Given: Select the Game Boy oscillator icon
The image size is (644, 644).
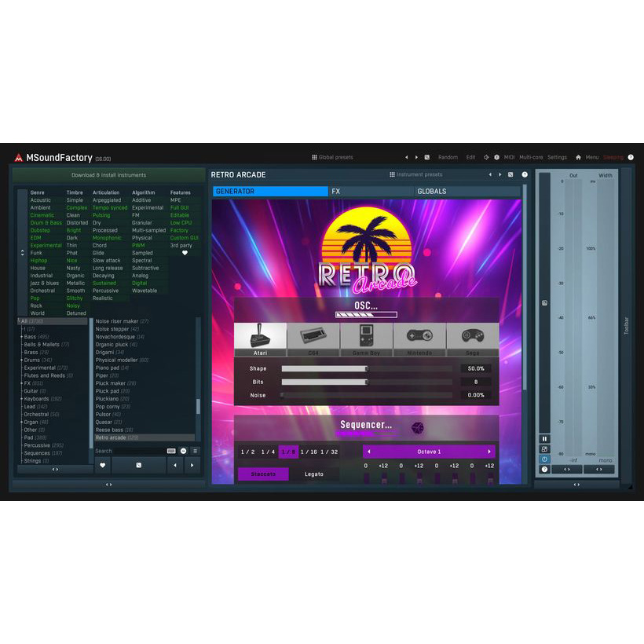Looking at the screenshot, I should 366,339.
